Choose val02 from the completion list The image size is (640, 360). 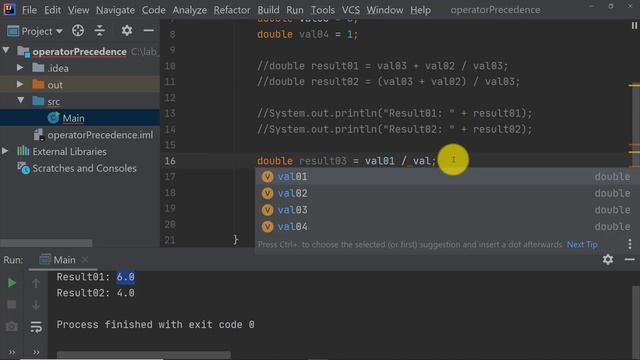pyautogui.click(x=447, y=193)
